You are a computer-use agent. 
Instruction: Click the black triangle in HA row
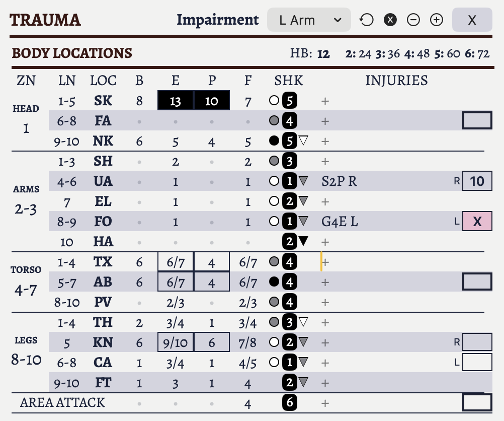click(303, 242)
